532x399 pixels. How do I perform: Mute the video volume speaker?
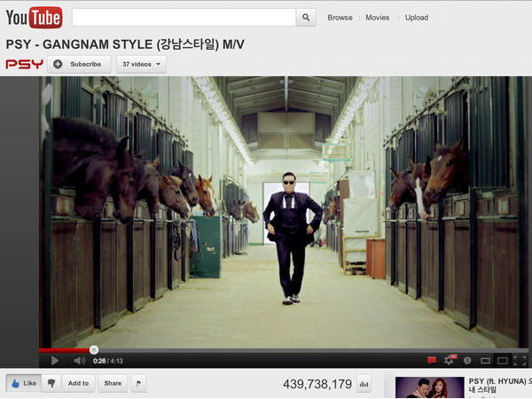click(x=79, y=361)
